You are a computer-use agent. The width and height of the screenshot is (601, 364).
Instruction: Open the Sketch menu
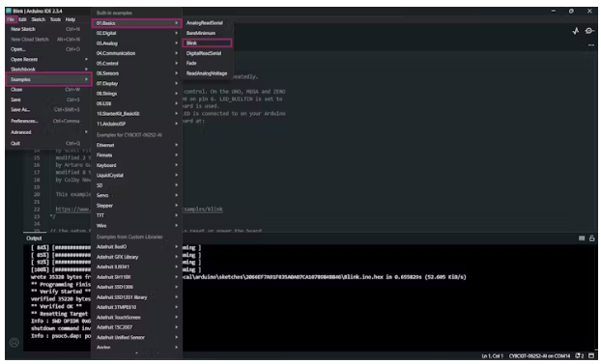tap(38, 19)
